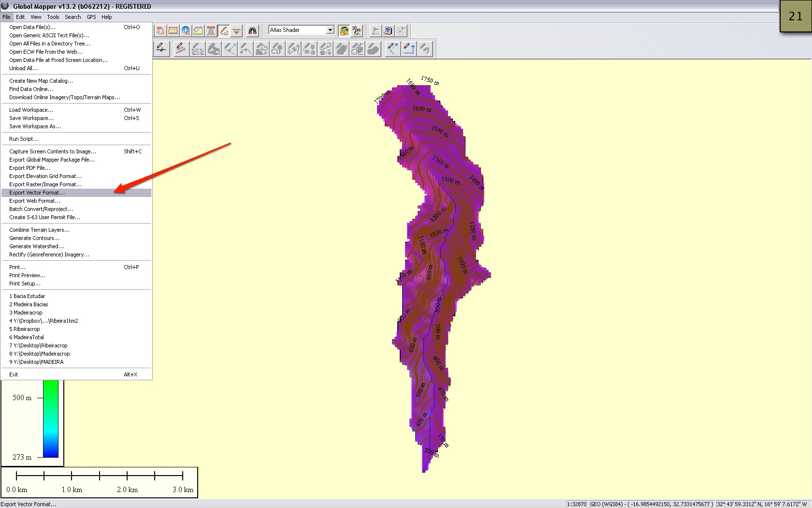Open the 3D view icon
Viewport: 812px width, 508px height.
coord(356,30)
